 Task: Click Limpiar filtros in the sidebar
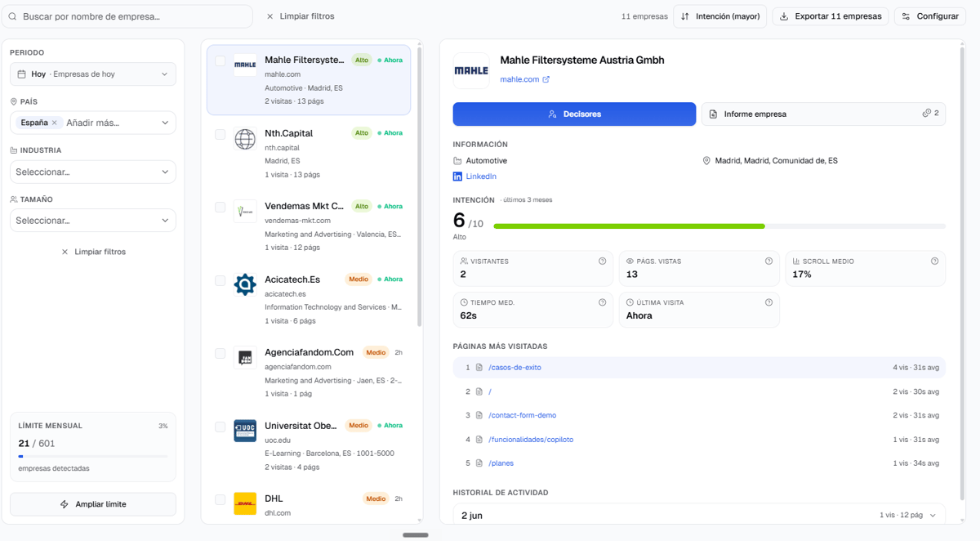coord(93,252)
